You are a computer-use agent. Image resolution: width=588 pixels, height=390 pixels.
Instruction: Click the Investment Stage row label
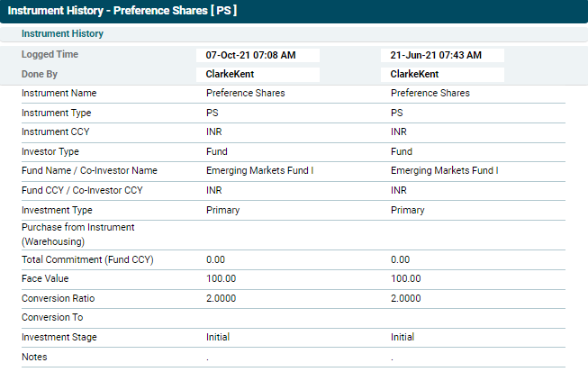[x=59, y=337]
